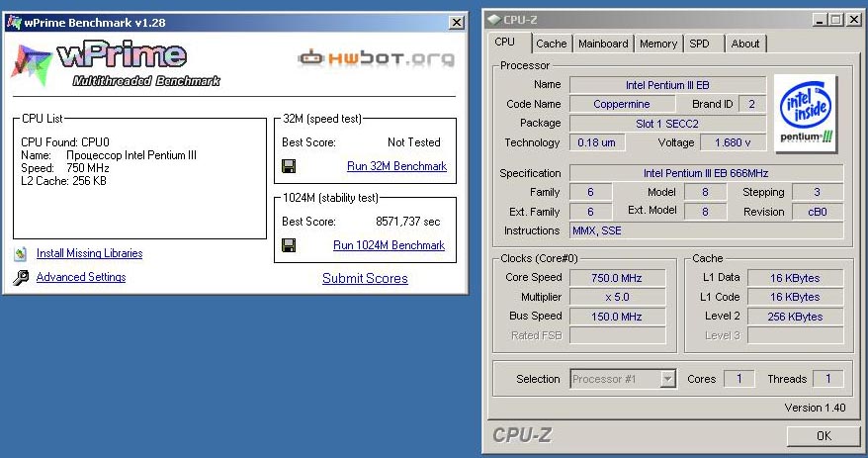The height and width of the screenshot is (458, 868).
Task: Click the Intel Inside Pentium III logo
Action: [806, 114]
